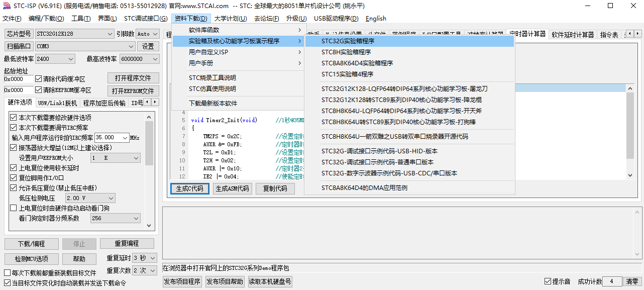Toggle 振荡器放大增益 checkbox
Viewport: 644px width, 290px height.
pyautogui.click(x=61, y=148)
